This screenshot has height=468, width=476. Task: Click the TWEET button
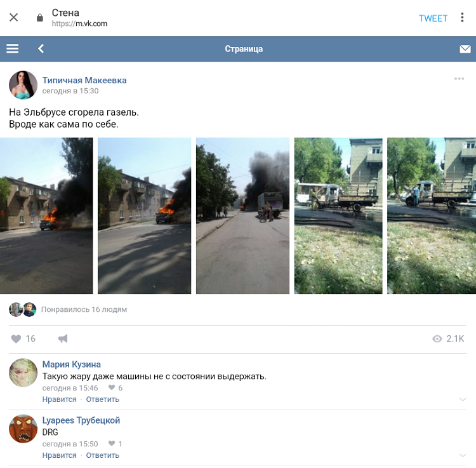433,18
